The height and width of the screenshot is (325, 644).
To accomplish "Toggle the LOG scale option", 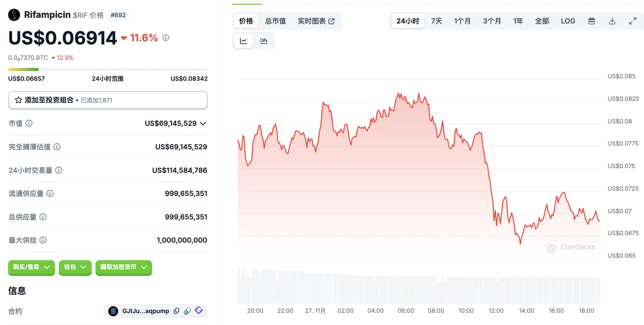I will point(568,21).
